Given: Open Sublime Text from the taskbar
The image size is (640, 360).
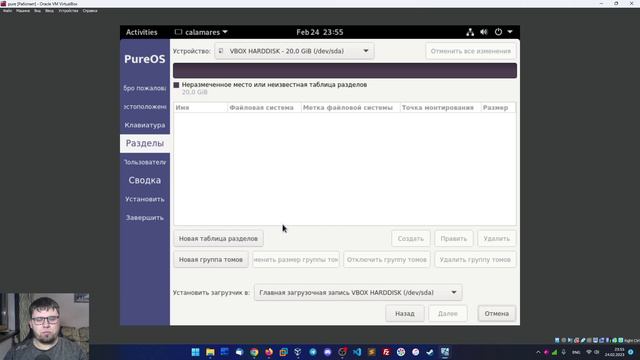Looking at the screenshot, I should [371, 352].
